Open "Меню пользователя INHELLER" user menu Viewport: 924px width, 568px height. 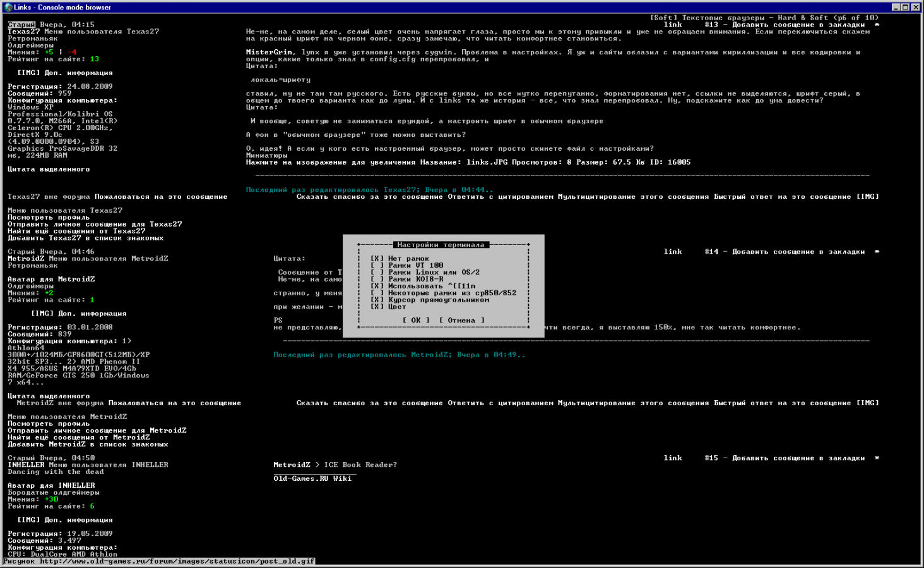[x=109, y=465]
